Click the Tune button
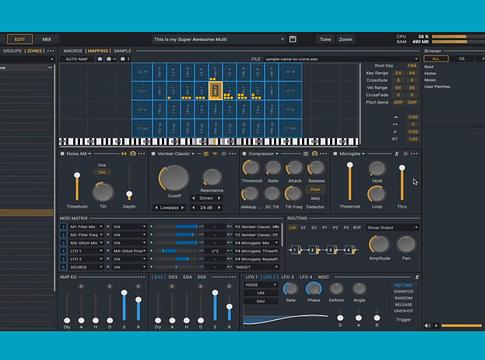485x360 pixels. click(x=325, y=39)
